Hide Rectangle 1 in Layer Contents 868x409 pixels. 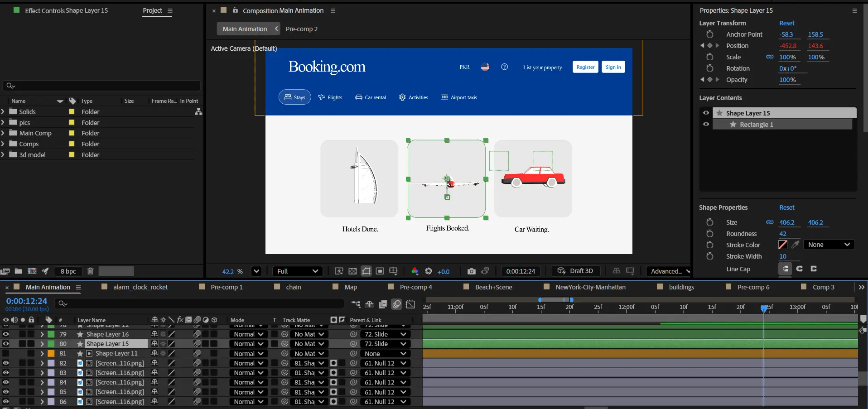[706, 125]
